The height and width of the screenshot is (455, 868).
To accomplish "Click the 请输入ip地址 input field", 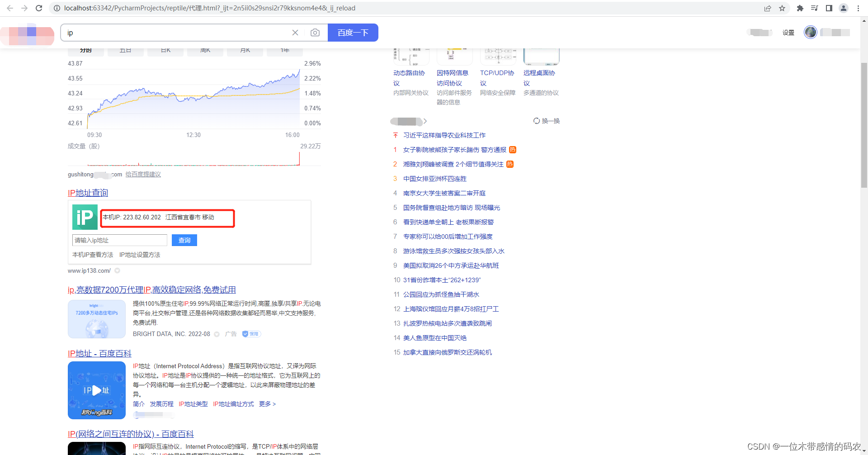I will (120, 240).
